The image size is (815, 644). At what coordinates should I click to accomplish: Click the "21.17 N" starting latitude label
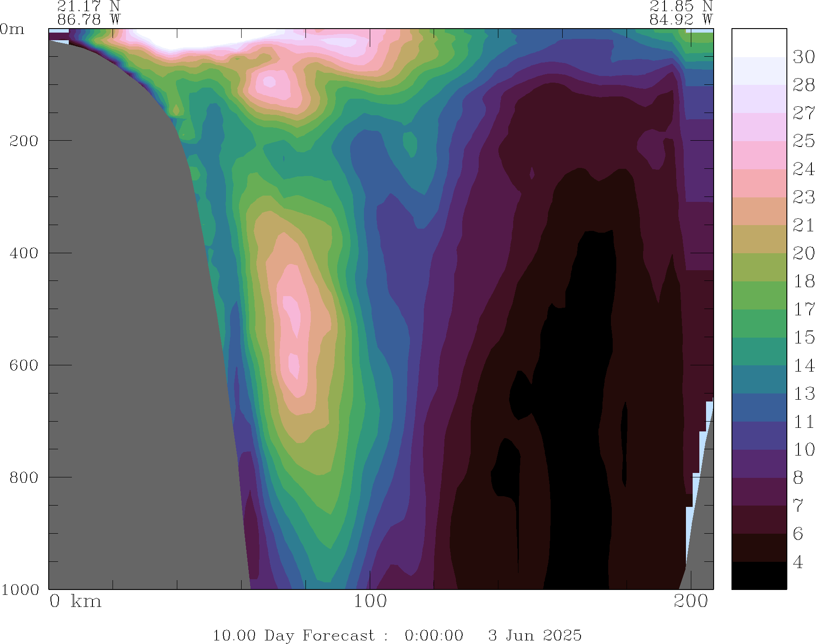[x=89, y=6]
